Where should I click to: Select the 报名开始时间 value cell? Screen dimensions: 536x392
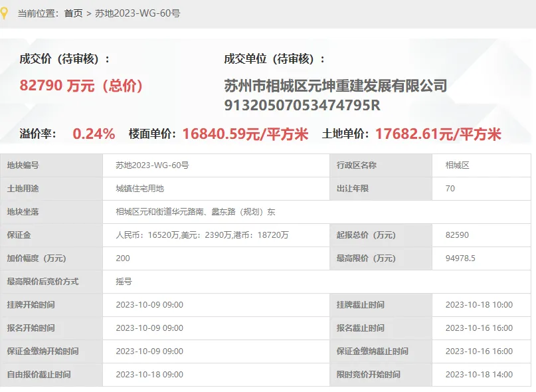[216, 328]
